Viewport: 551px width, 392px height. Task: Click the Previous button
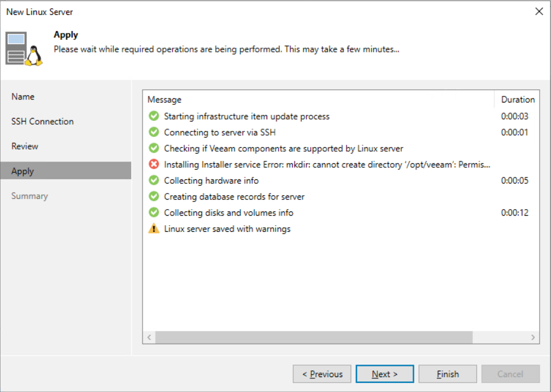click(321, 374)
